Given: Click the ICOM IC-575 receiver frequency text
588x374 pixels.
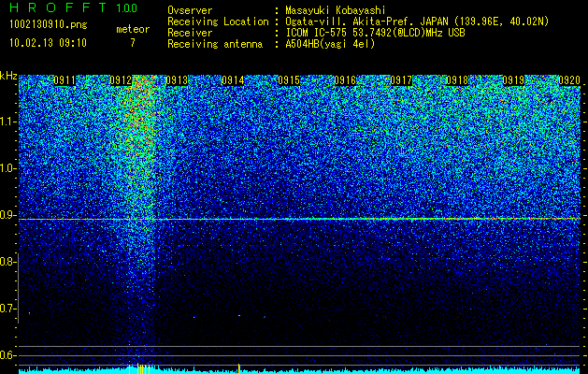Looking at the screenshot, I should click(375, 33).
